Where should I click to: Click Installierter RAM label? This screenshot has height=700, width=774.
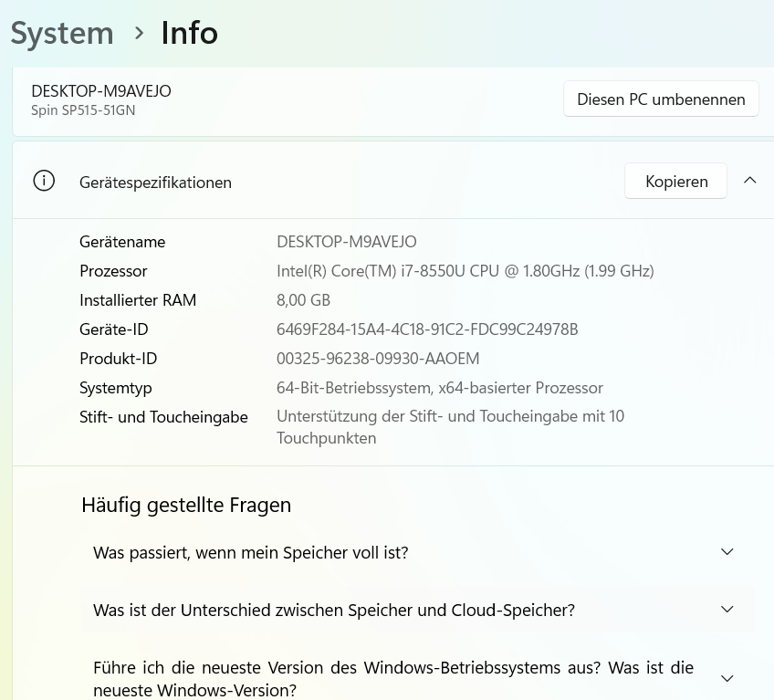point(138,300)
